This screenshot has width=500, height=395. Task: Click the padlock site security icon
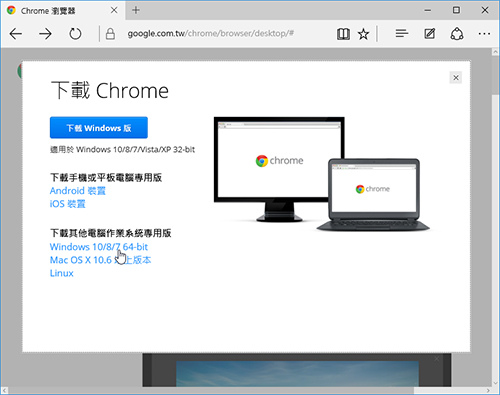pos(110,34)
